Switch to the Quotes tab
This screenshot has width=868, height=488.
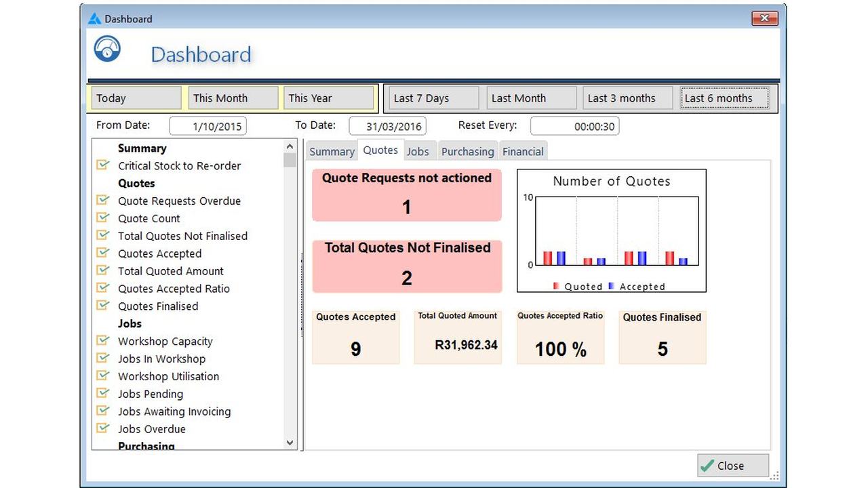click(380, 150)
